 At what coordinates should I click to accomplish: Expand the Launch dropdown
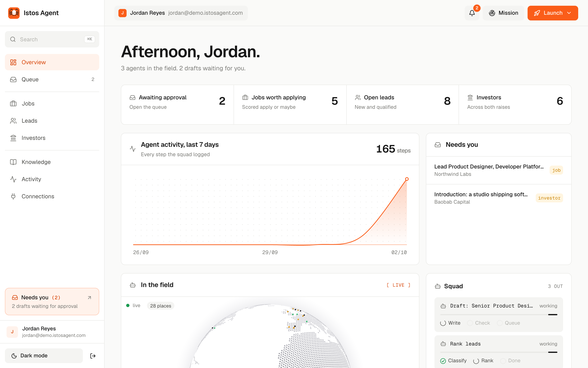click(x=552, y=13)
